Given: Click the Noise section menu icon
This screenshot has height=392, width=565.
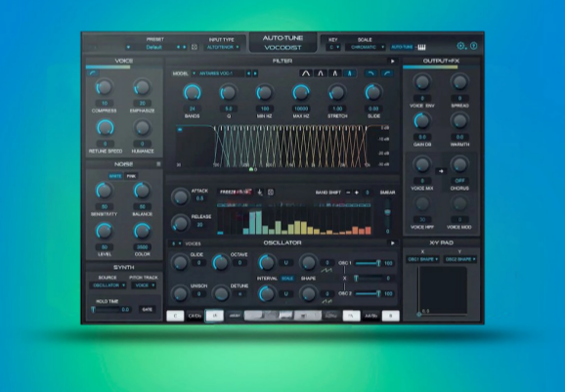Looking at the screenshot, I should click(x=158, y=164).
